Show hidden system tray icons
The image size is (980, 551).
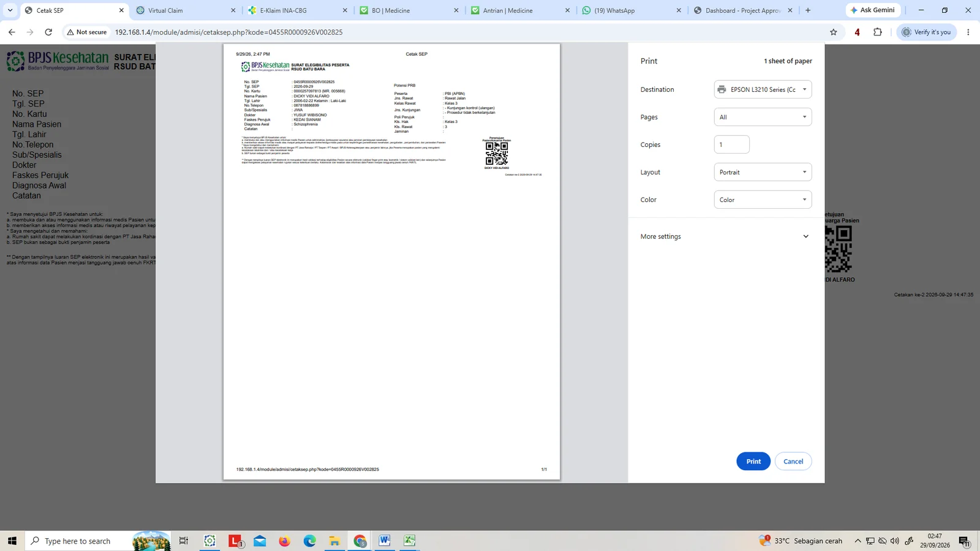coord(858,541)
